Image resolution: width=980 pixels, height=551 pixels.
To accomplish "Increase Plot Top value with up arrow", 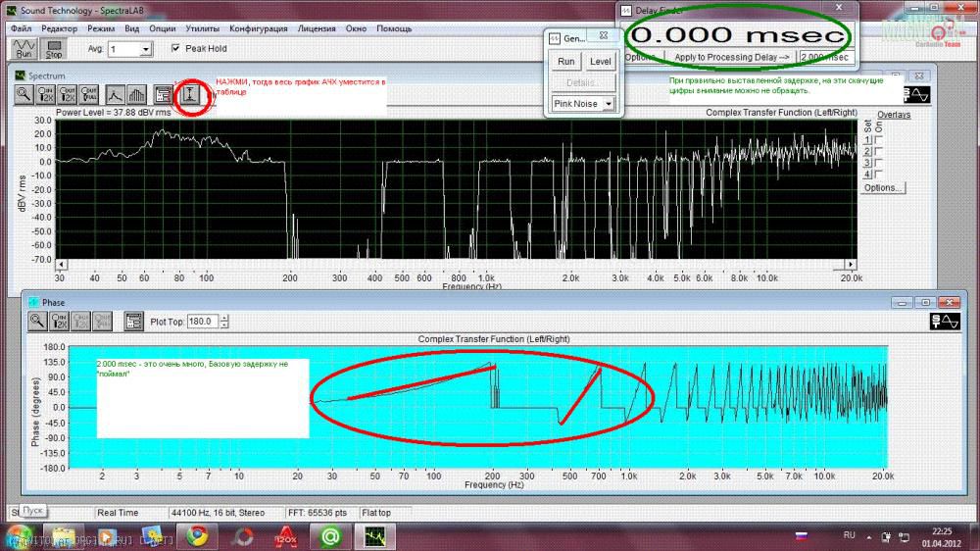I will tap(224, 318).
